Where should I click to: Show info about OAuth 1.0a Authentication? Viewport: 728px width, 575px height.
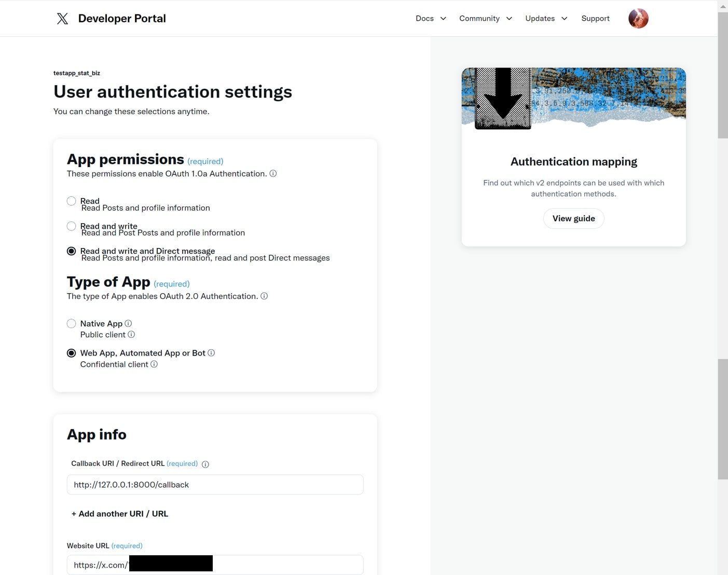coord(273,173)
